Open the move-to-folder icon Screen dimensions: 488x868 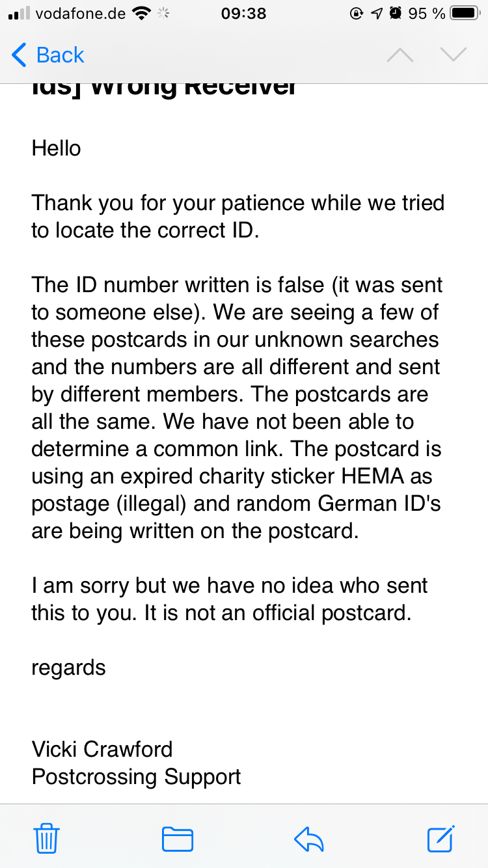point(178,839)
